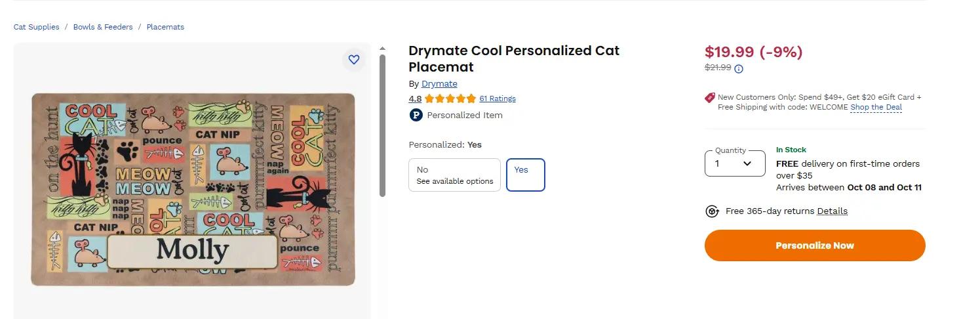Select the 'No' personalization option
Image resolution: width=980 pixels, height=319 pixels.
tap(454, 175)
